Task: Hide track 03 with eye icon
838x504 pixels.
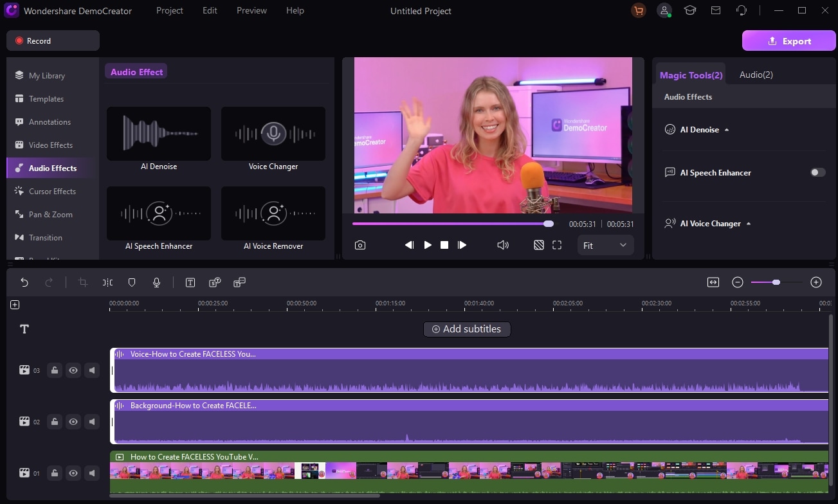Action: pos(73,370)
